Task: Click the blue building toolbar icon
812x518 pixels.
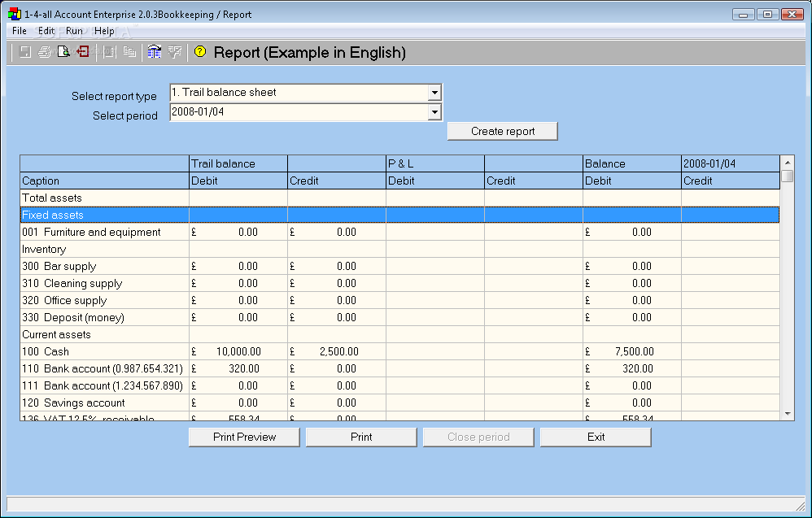Action: tap(155, 52)
